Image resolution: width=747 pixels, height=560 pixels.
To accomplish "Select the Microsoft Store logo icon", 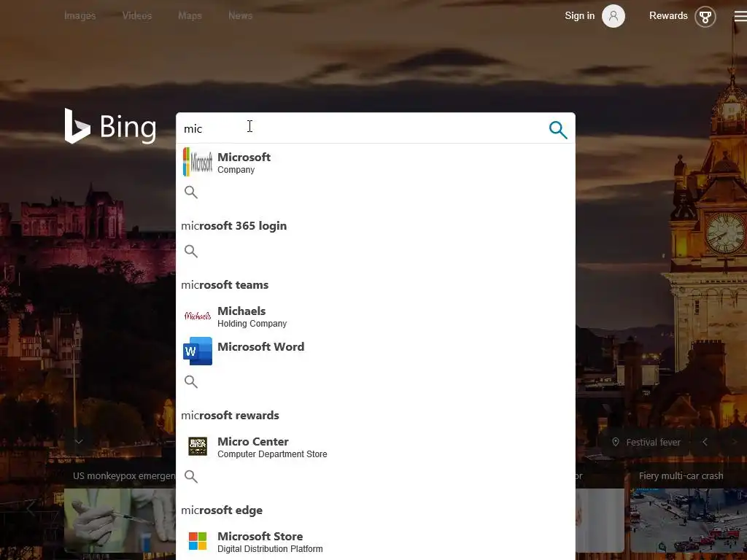I will (x=198, y=541).
